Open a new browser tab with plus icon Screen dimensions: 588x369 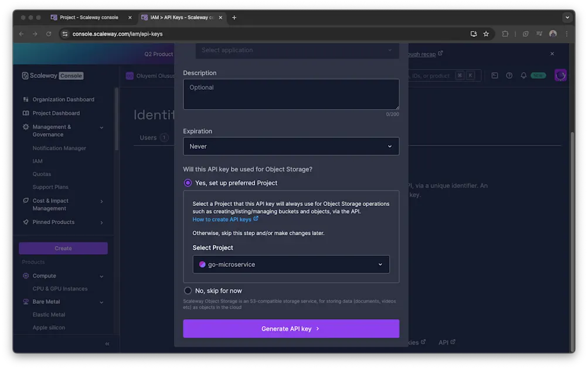pos(234,18)
